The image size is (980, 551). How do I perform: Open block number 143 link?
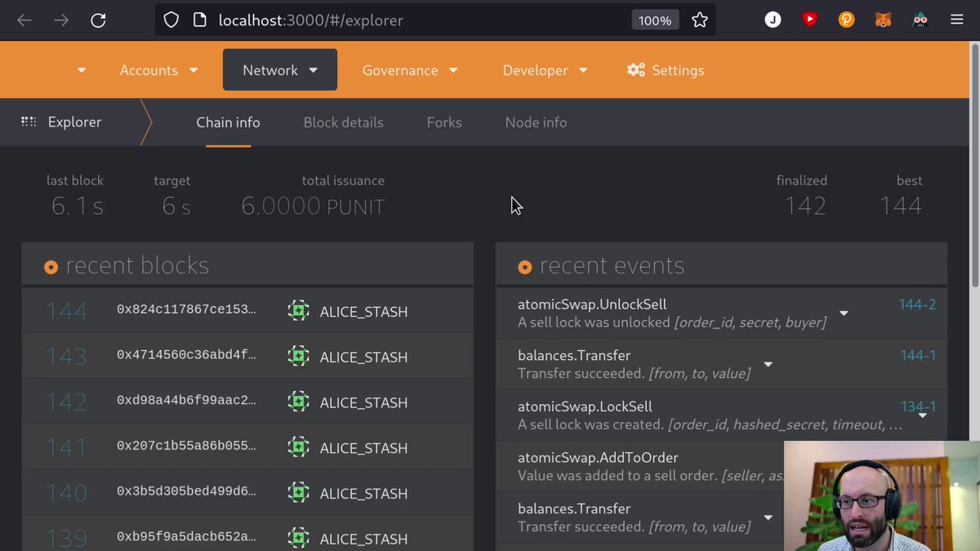[x=67, y=357]
